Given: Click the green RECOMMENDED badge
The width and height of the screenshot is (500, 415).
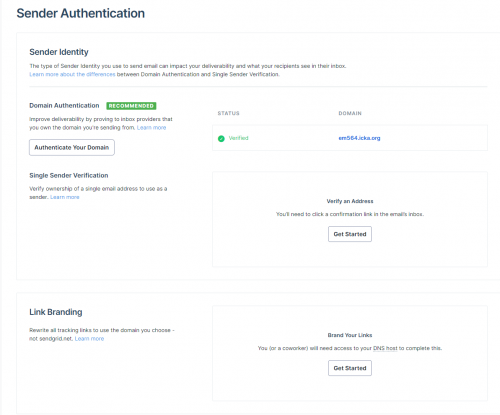Looking at the screenshot, I should click(131, 106).
